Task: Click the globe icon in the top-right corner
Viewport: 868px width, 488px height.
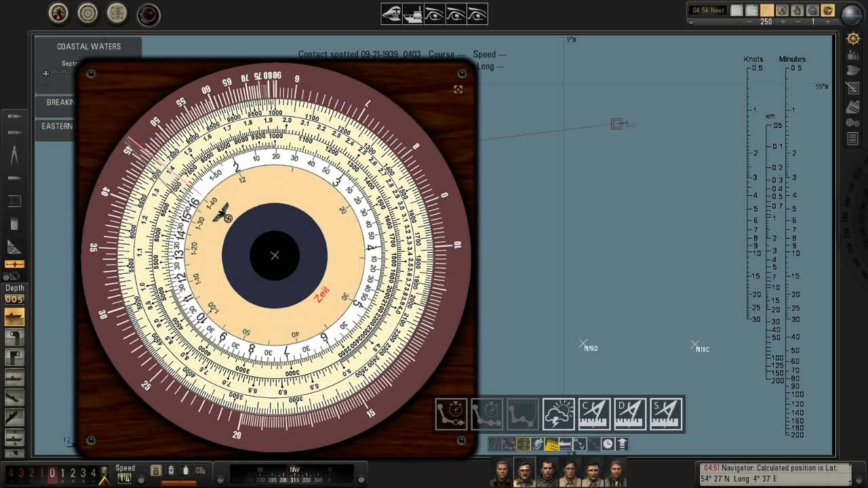Action: coord(852,14)
